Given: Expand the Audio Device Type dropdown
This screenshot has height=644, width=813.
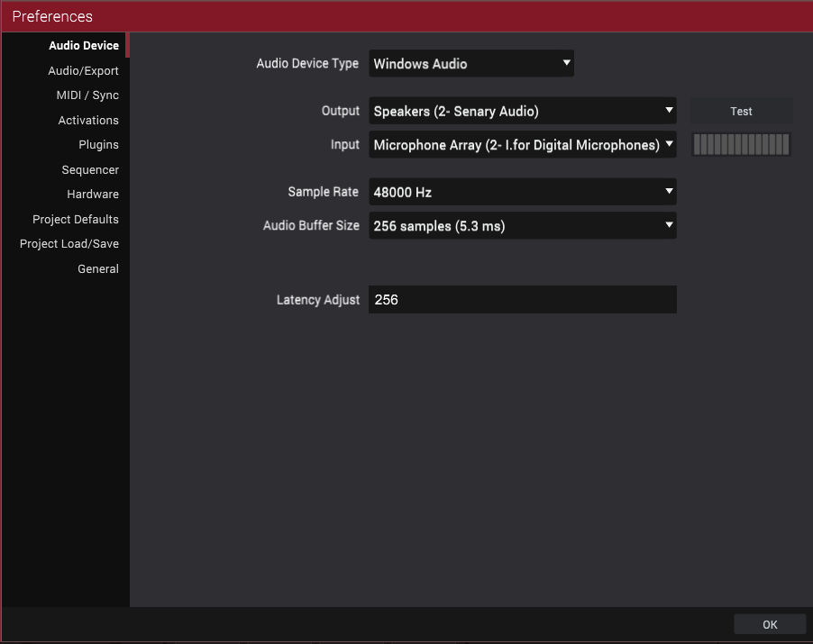Looking at the screenshot, I should (470, 63).
